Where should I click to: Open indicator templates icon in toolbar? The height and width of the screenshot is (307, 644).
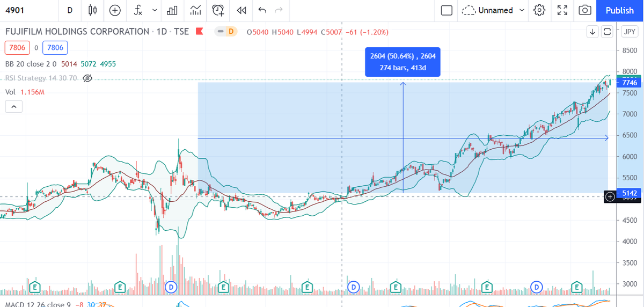[x=196, y=10]
